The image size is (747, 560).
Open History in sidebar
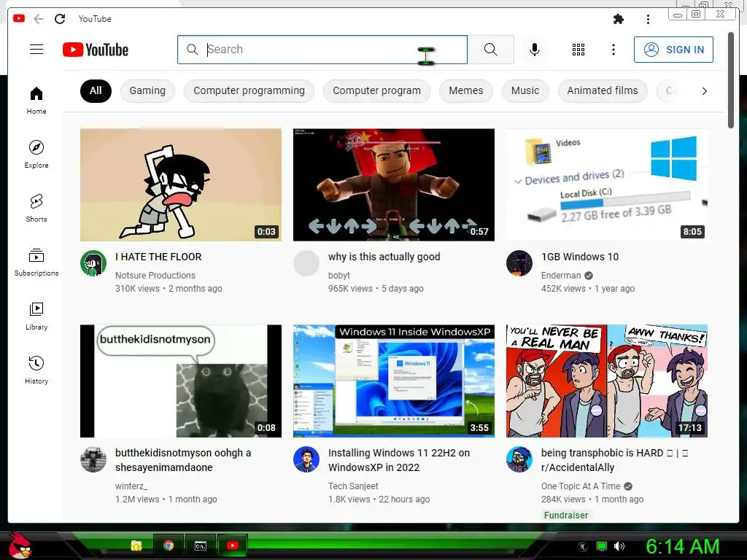tap(36, 370)
